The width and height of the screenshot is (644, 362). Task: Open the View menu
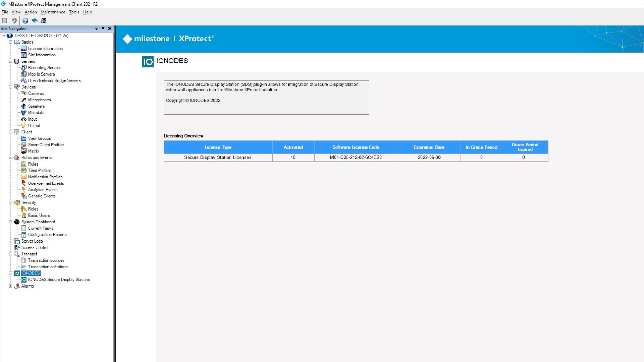pyautogui.click(x=16, y=12)
